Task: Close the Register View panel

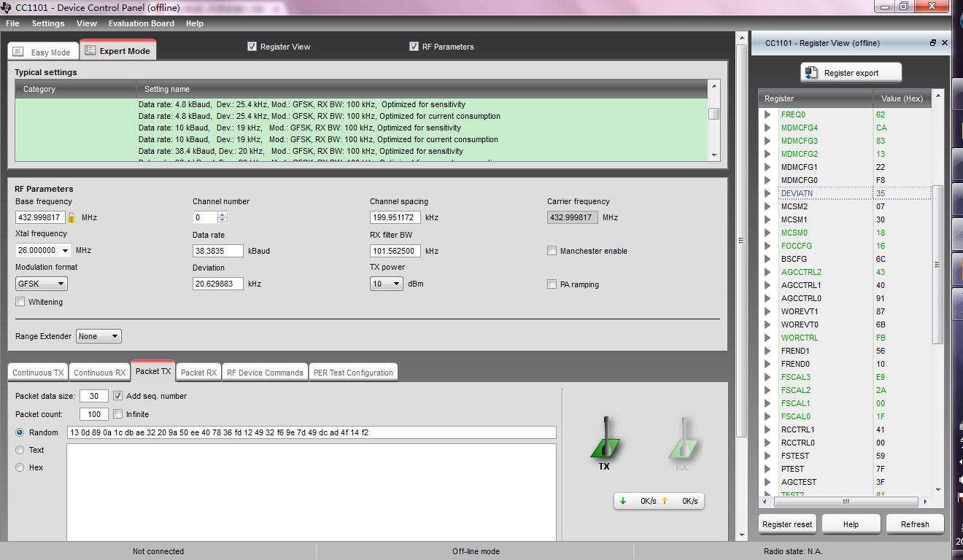Action: point(945,43)
